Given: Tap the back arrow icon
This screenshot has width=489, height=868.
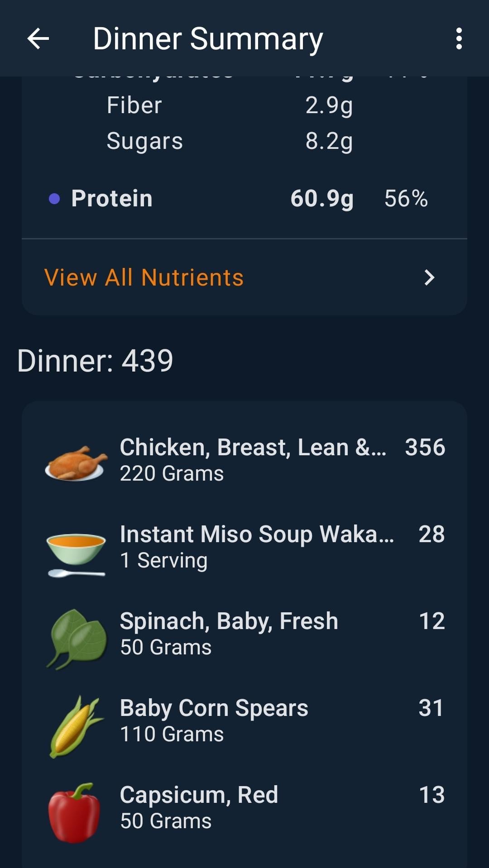Looking at the screenshot, I should (38, 38).
